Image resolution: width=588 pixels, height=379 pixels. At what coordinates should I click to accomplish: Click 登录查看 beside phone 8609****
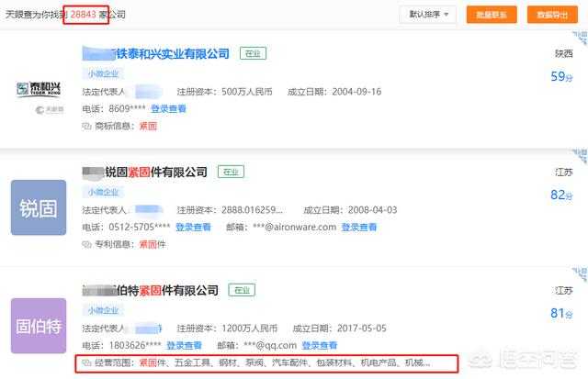[x=168, y=108]
